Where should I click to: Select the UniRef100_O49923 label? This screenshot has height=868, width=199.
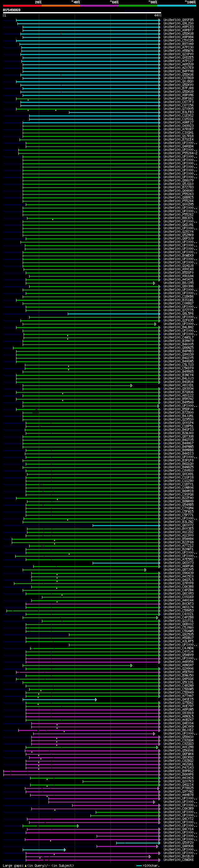coord(179,126)
